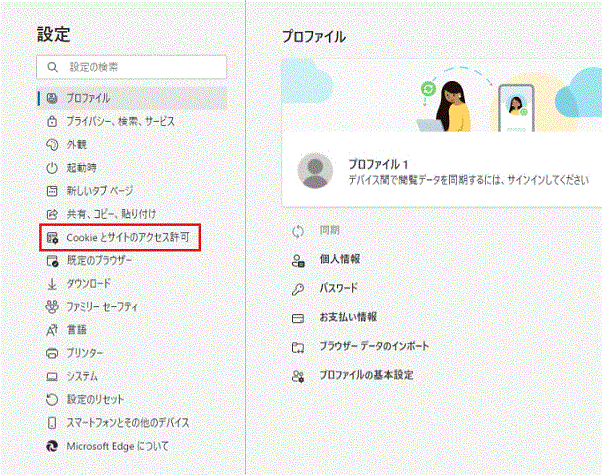Click the Microsoft Edge logo icon
The image size is (602, 475).
click(52, 446)
